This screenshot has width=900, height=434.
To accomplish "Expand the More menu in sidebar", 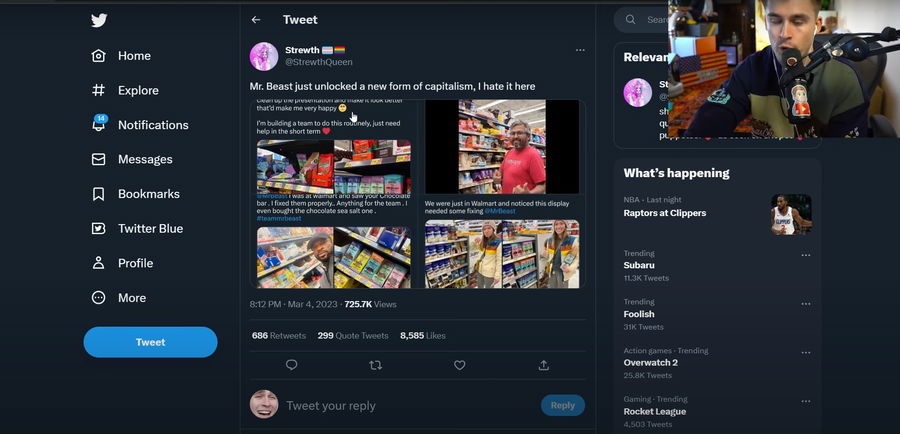I will pyautogui.click(x=99, y=298).
